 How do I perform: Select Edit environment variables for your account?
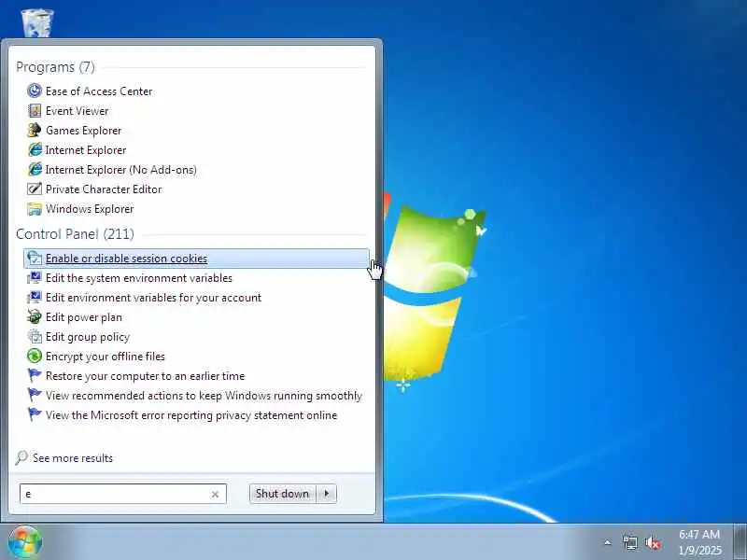pos(153,298)
